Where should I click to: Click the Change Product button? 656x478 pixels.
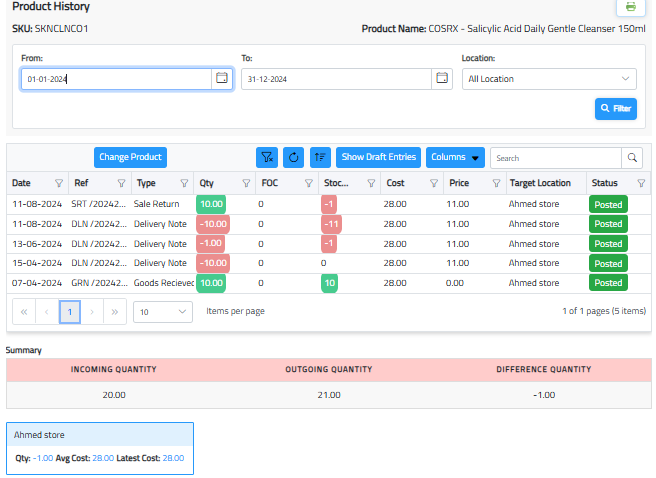pyautogui.click(x=130, y=157)
